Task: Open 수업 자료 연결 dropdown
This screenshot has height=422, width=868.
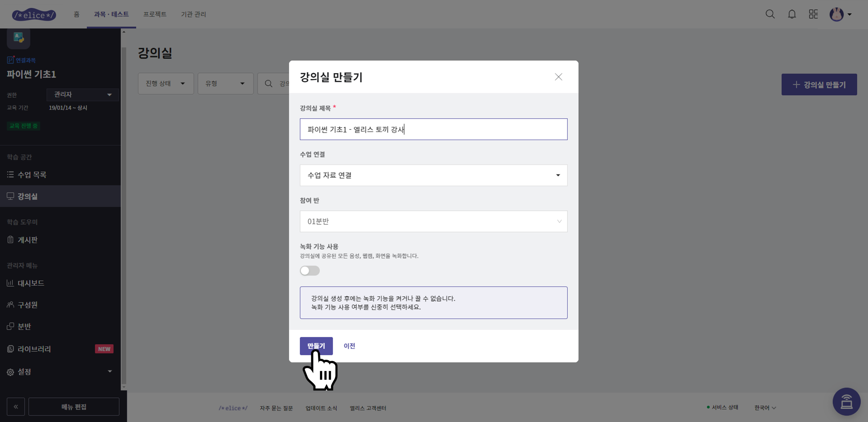Action: (433, 175)
